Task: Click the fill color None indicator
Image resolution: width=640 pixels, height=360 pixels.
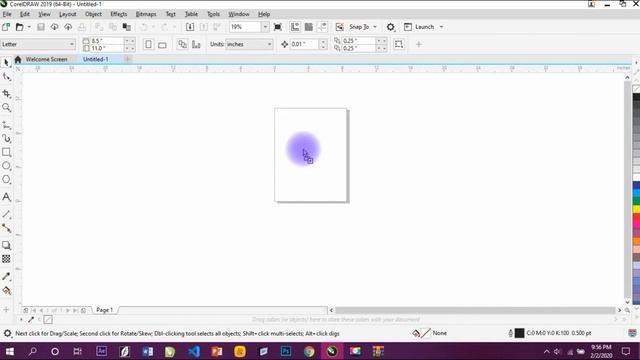Action: [x=430, y=333]
